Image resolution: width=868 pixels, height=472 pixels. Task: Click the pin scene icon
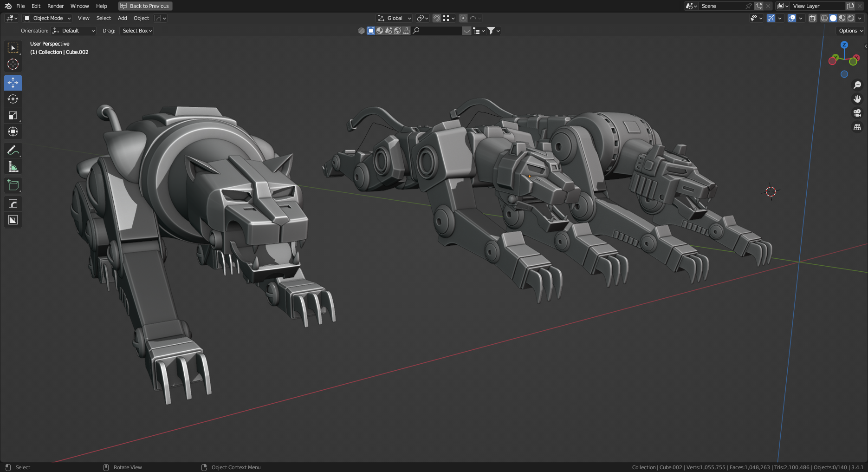748,6
